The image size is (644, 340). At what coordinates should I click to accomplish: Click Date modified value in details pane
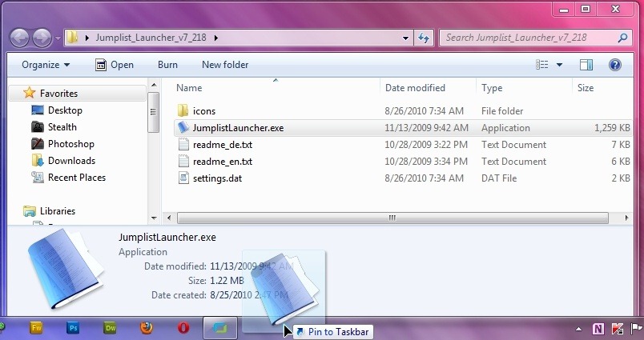point(251,266)
